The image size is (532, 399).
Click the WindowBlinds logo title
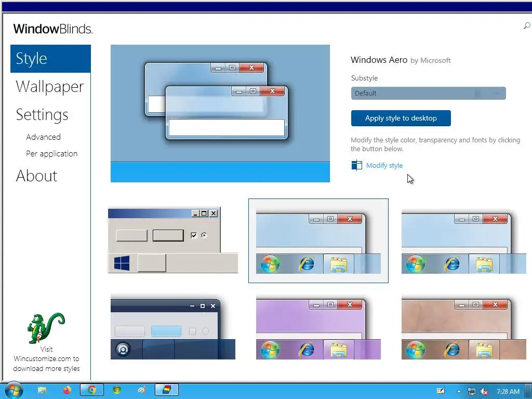click(x=53, y=29)
